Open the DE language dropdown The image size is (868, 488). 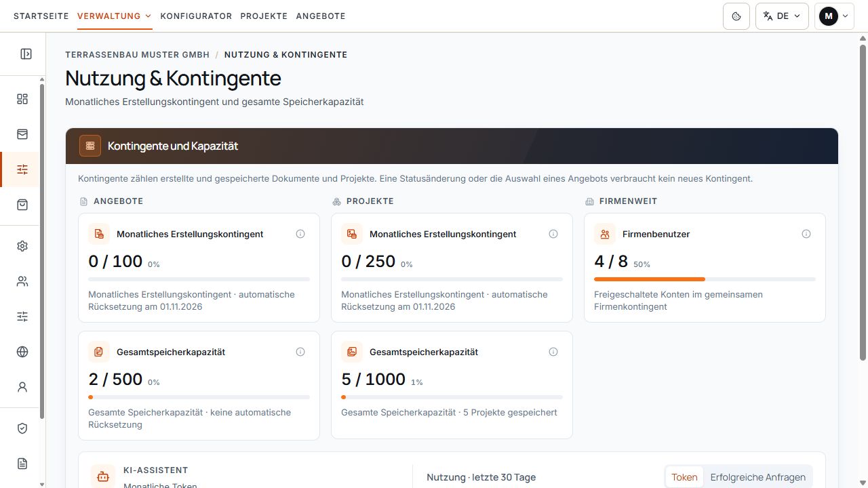[x=782, y=16]
